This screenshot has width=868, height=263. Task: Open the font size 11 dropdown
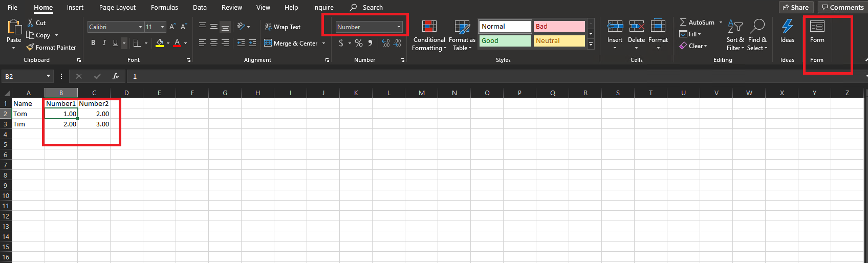[163, 27]
